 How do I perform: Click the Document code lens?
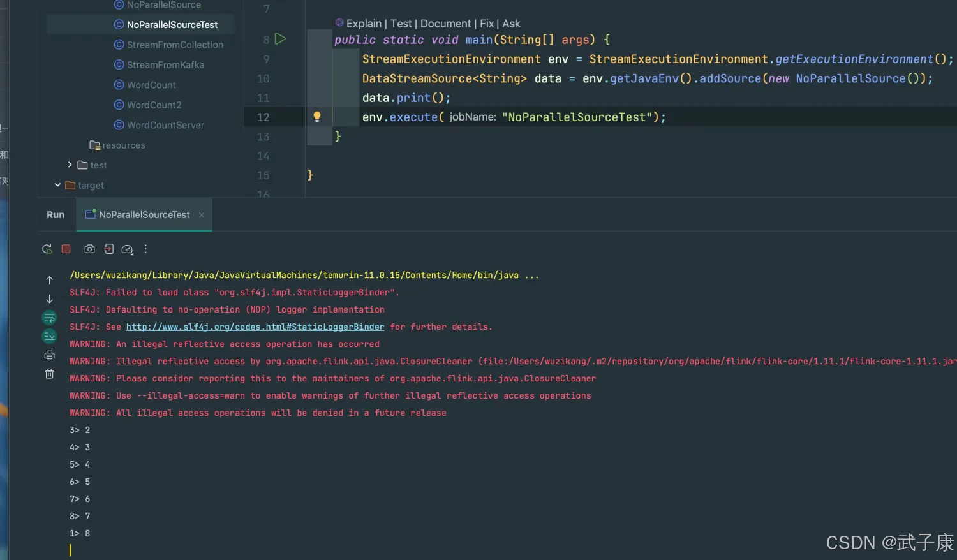click(446, 24)
